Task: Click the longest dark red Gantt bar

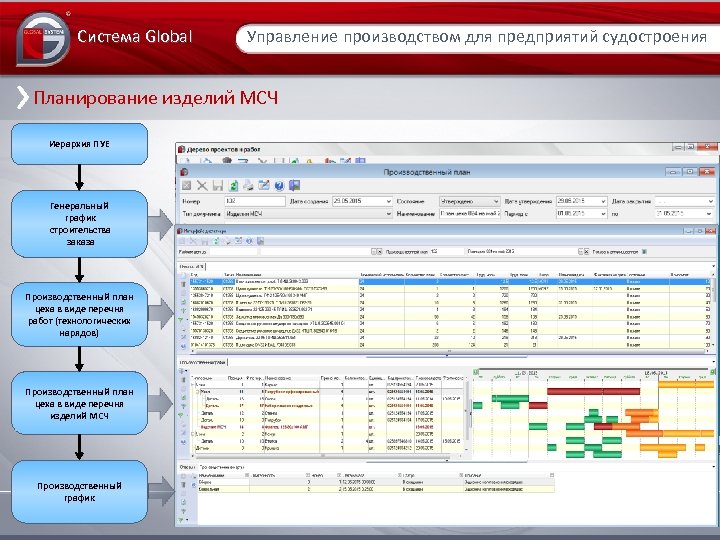Action: click(x=593, y=392)
